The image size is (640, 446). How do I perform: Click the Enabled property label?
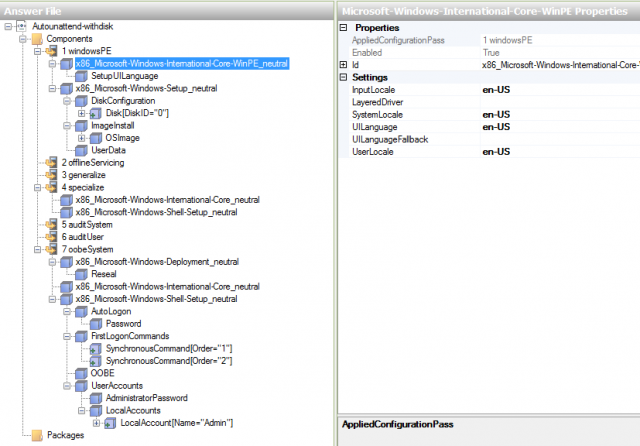tap(367, 53)
